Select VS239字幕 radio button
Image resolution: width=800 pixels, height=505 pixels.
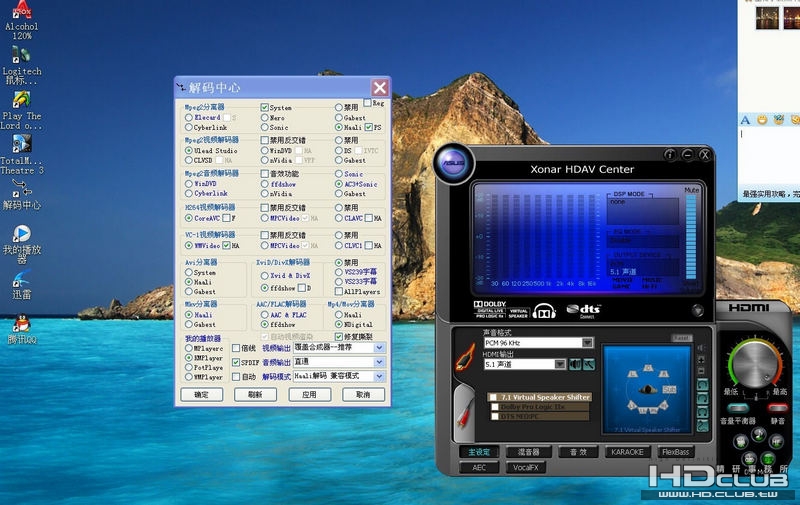click(339, 272)
